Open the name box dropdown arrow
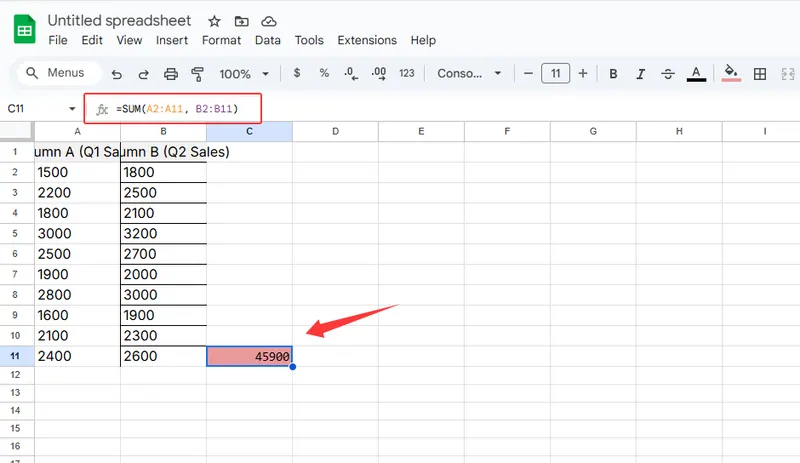Viewport: 800px width, 463px height. tap(72, 108)
